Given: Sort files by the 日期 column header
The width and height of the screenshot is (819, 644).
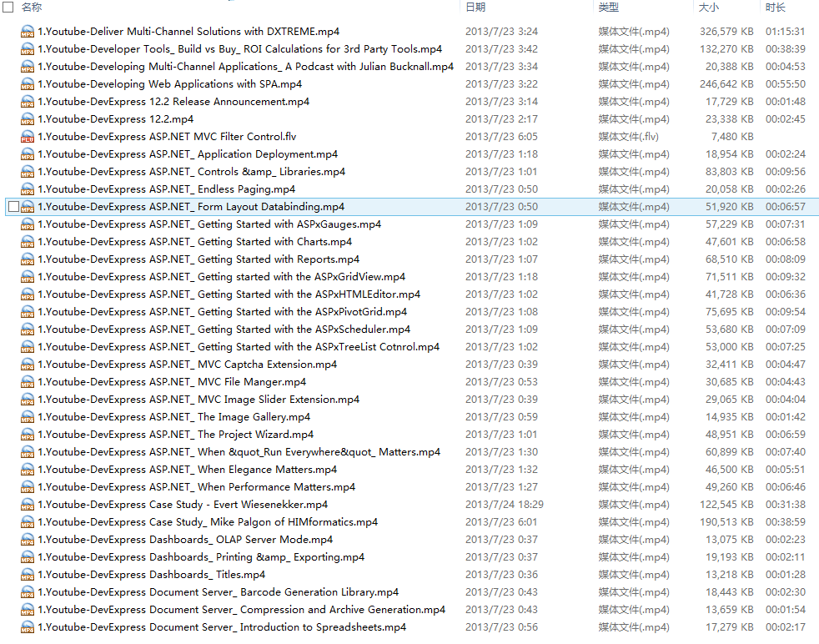Looking at the screenshot, I should (x=475, y=7).
